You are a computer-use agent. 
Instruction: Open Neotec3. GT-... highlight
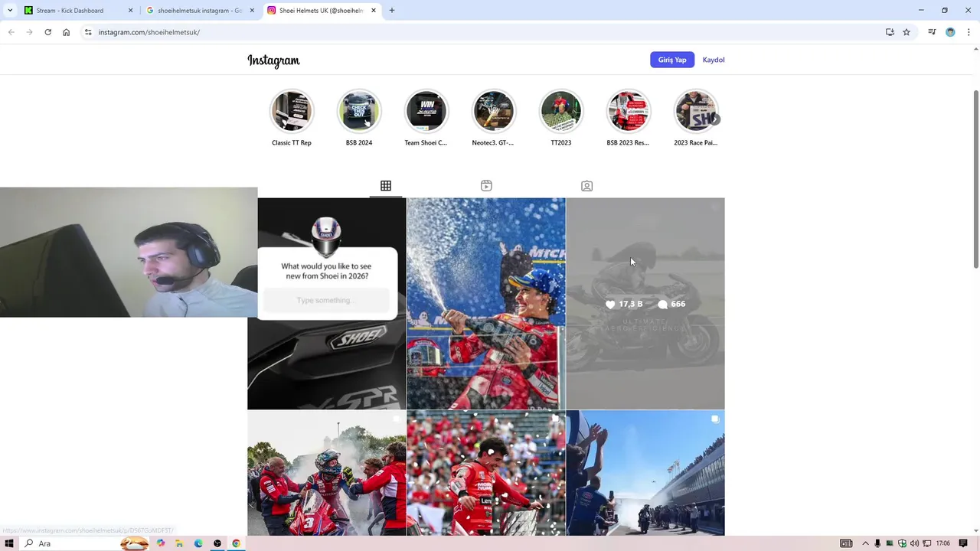click(x=494, y=112)
